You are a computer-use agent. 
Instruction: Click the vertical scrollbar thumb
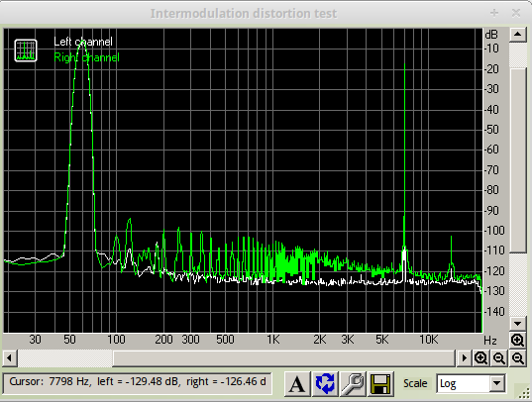(518, 160)
